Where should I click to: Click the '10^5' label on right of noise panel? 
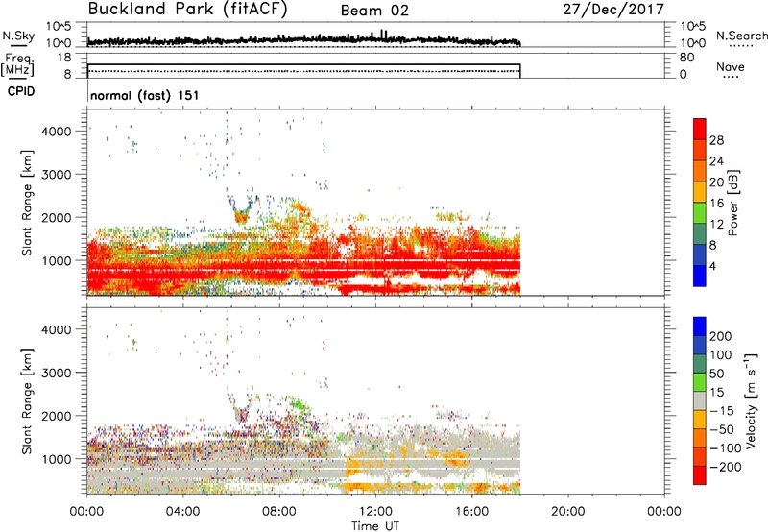coord(692,26)
